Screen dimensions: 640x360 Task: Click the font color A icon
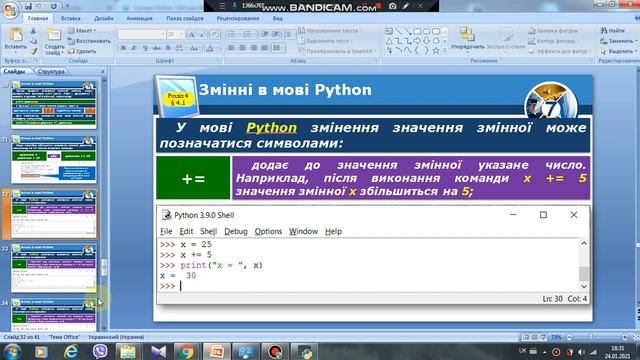tap(210, 48)
